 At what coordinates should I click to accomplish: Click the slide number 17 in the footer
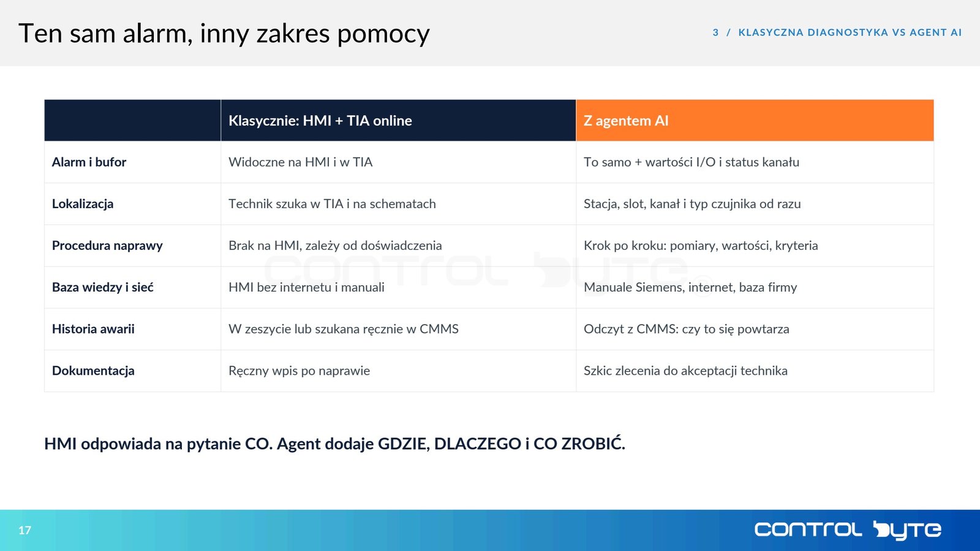[x=24, y=530]
